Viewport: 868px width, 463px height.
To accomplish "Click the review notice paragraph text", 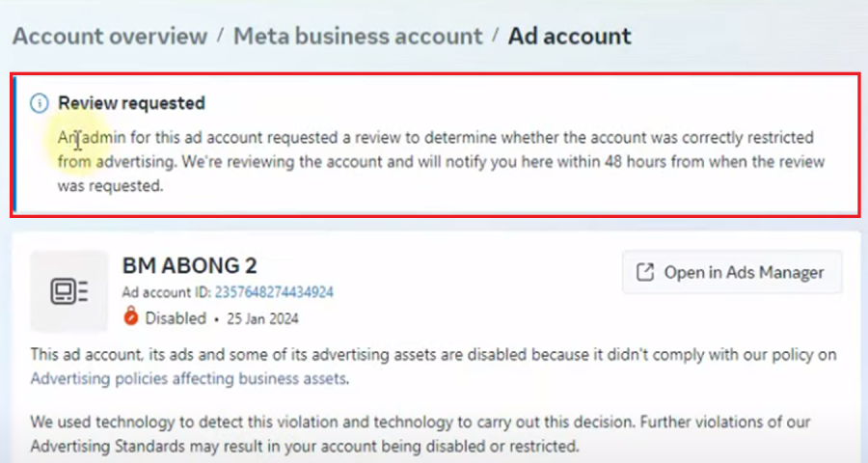I will click(441, 162).
